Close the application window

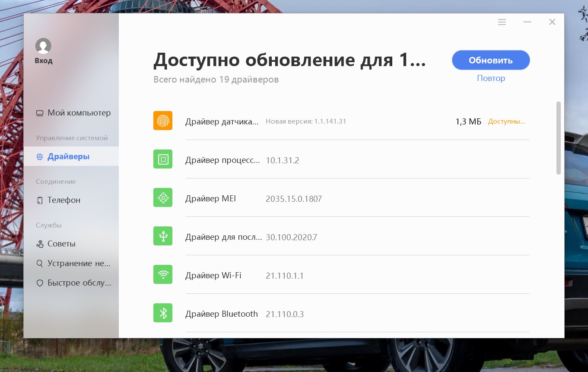(x=552, y=22)
